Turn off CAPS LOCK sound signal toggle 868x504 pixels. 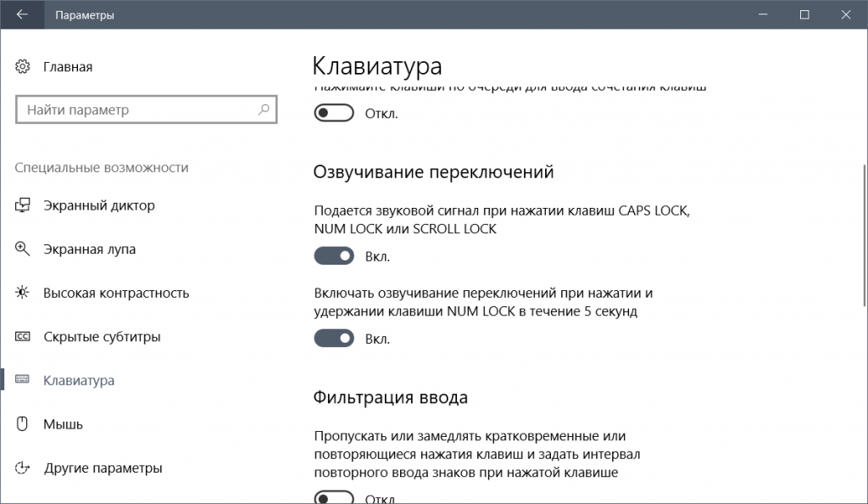pos(333,256)
